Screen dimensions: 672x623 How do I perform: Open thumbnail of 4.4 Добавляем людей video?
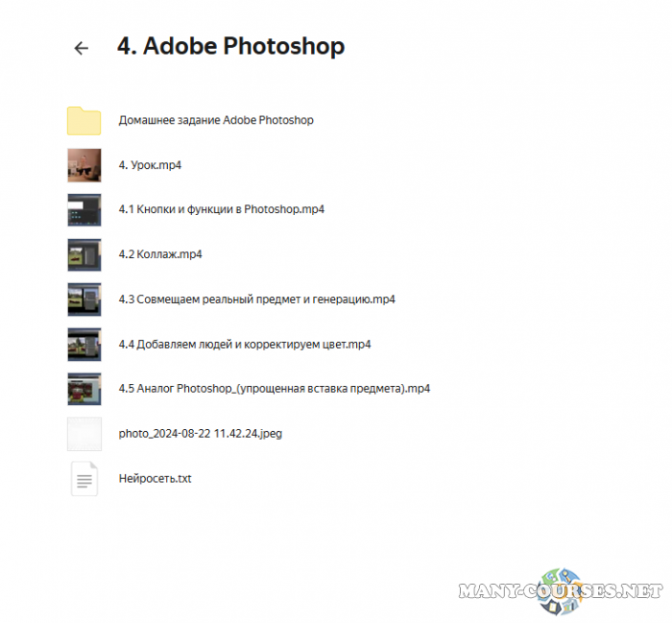pos(84,345)
